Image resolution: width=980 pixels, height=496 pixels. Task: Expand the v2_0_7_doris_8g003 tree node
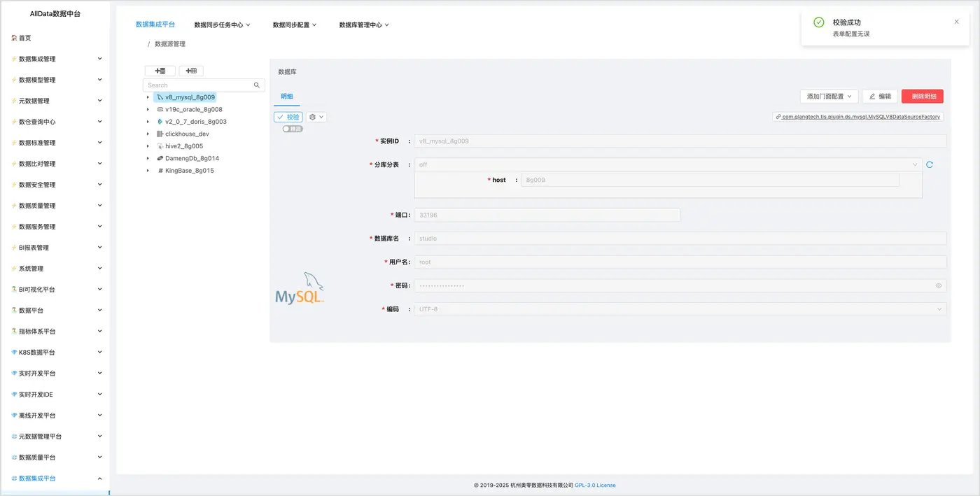tap(148, 122)
